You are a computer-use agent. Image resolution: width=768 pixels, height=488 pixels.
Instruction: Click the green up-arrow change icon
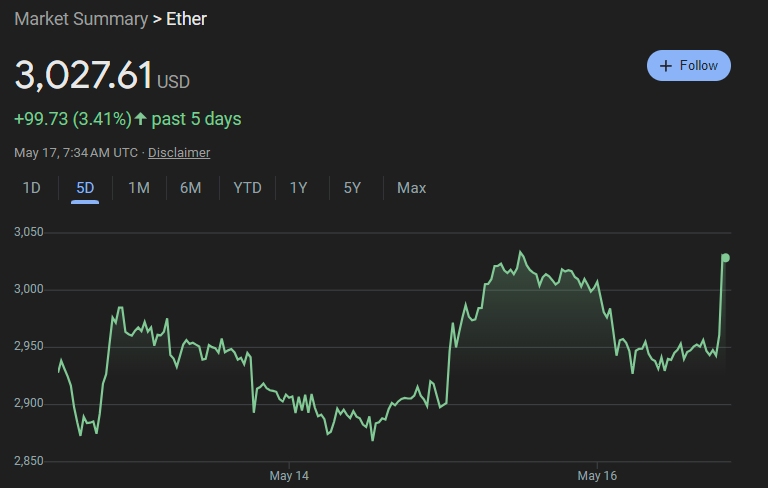pos(141,119)
